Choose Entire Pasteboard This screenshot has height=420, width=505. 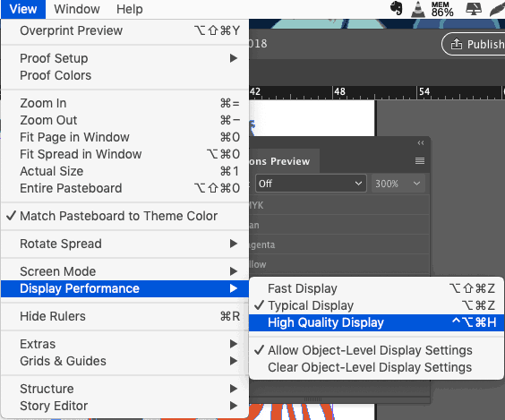click(124, 188)
